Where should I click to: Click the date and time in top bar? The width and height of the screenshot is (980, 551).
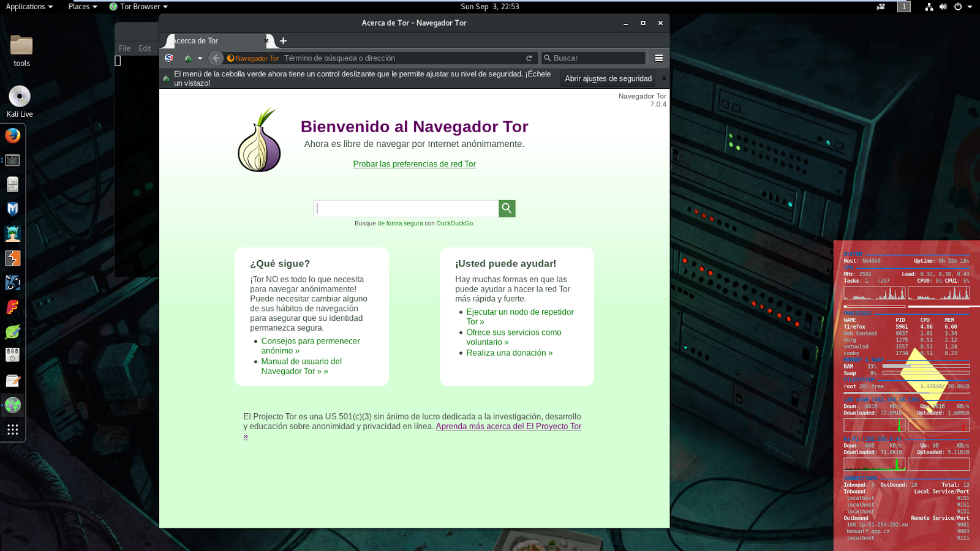click(x=490, y=6)
